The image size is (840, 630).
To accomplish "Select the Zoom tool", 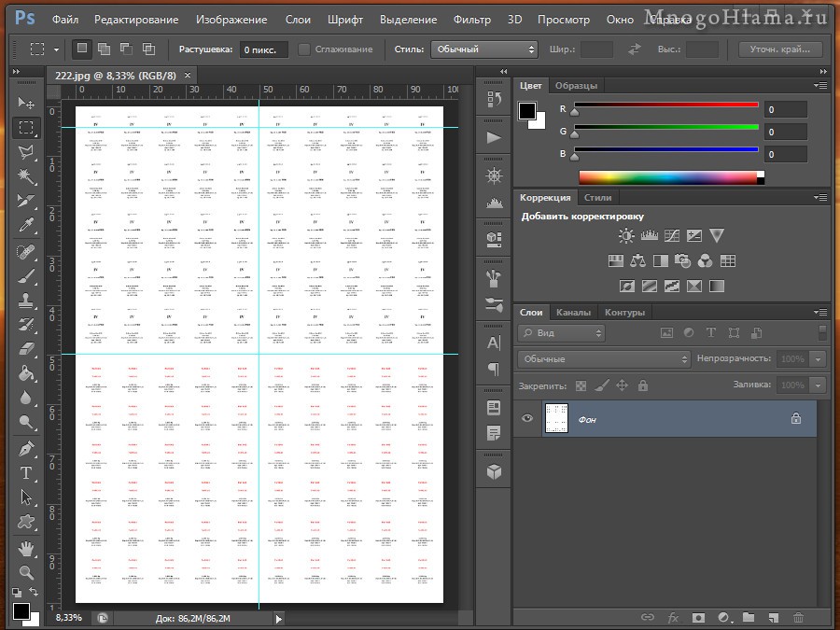I will 26,571.
